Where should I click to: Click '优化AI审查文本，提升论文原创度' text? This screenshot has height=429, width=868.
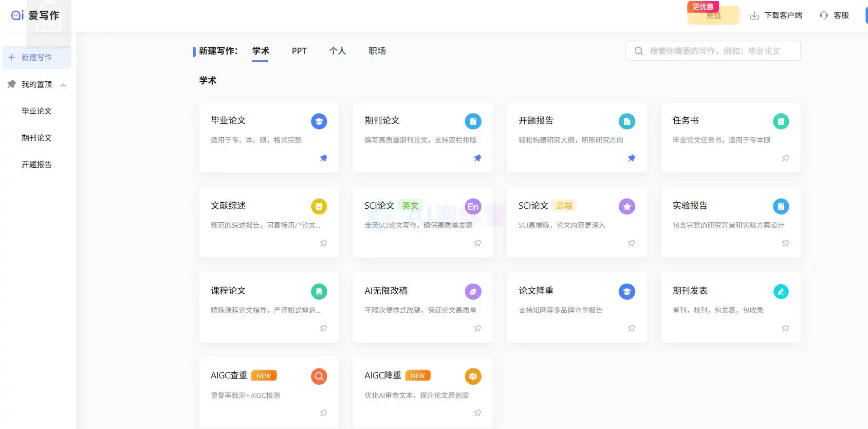417,395
